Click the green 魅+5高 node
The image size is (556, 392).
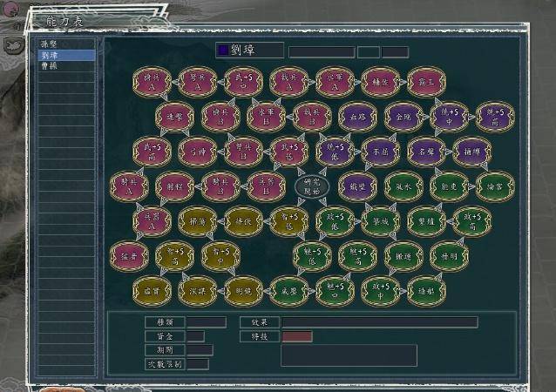357,256
